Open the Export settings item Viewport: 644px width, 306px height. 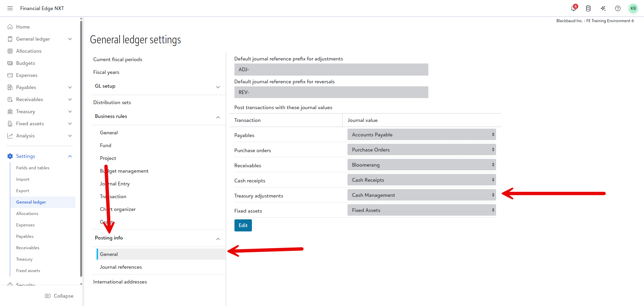pos(22,191)
